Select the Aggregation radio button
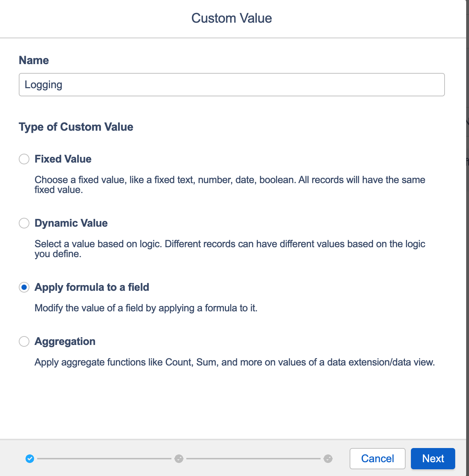This screenshot has height=476, width=469. pos(24,341)
